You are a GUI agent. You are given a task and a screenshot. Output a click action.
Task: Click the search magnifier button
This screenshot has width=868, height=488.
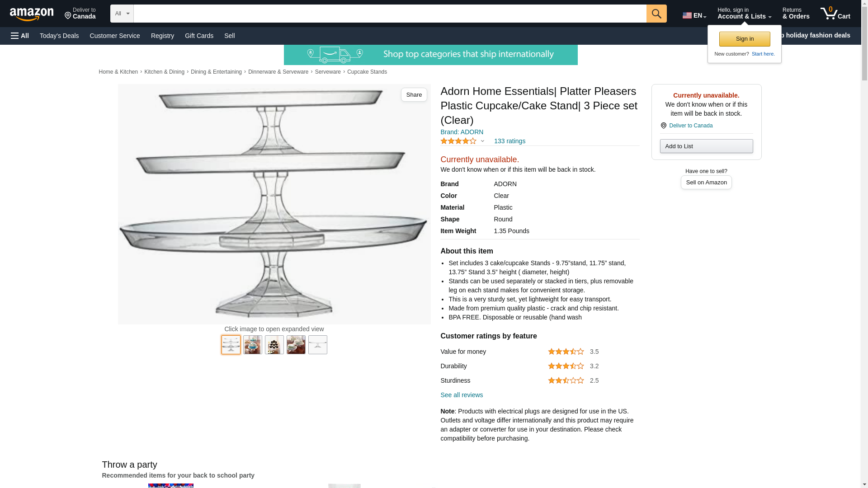tap(656, 14)
